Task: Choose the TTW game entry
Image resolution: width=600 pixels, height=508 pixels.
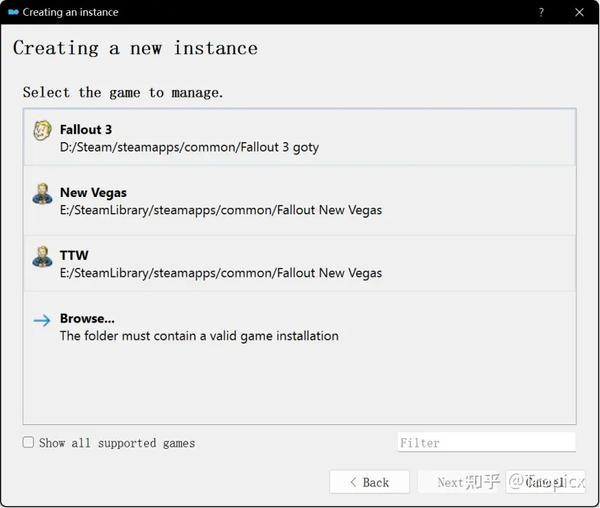Action: 300,264
